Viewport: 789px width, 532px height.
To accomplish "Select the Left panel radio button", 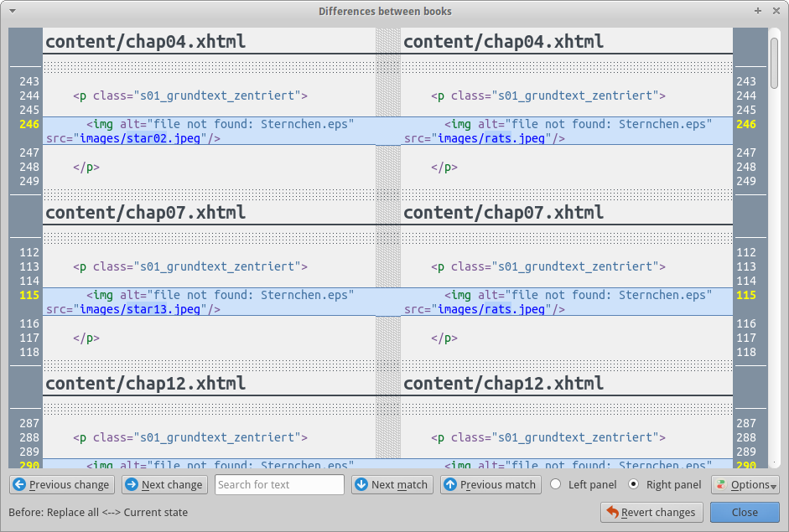I will coord(555,484).
